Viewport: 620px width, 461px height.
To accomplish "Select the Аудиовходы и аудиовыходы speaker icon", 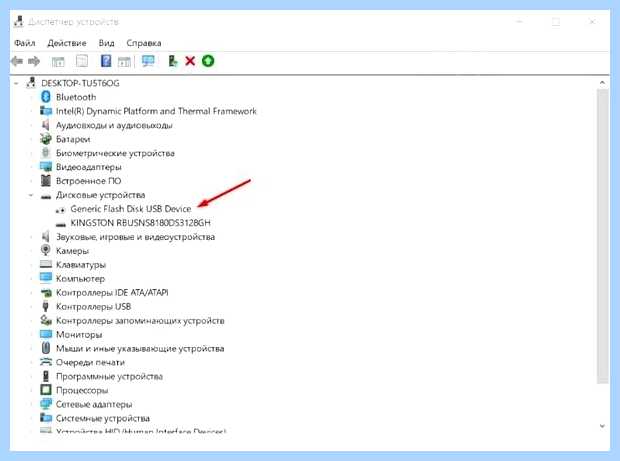I will coord(46,125).
